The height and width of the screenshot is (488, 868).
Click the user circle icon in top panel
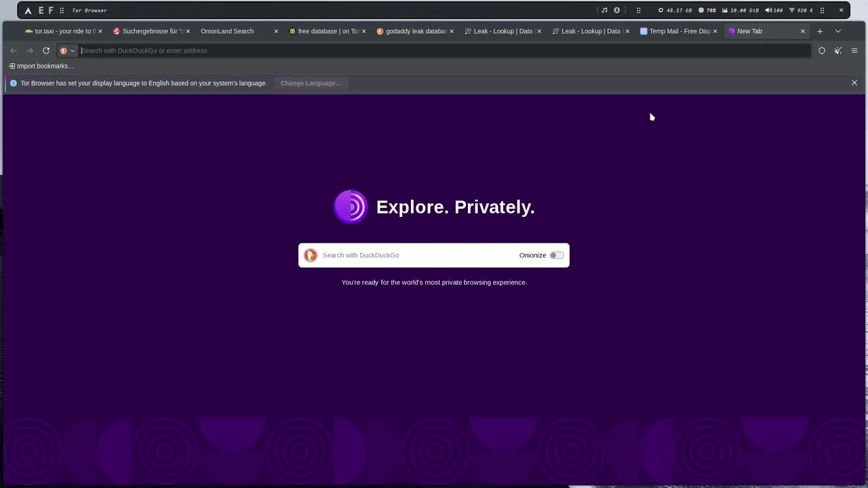(x=616, y=10)
